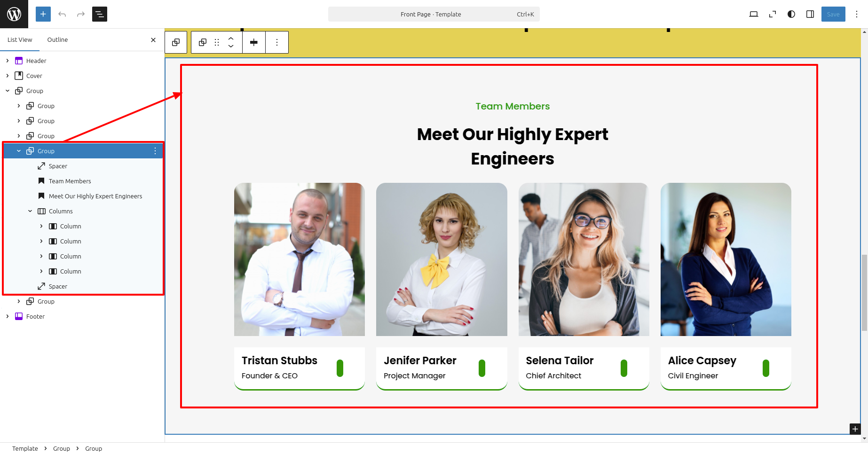Open block alignment control

[x=254, y=42]
